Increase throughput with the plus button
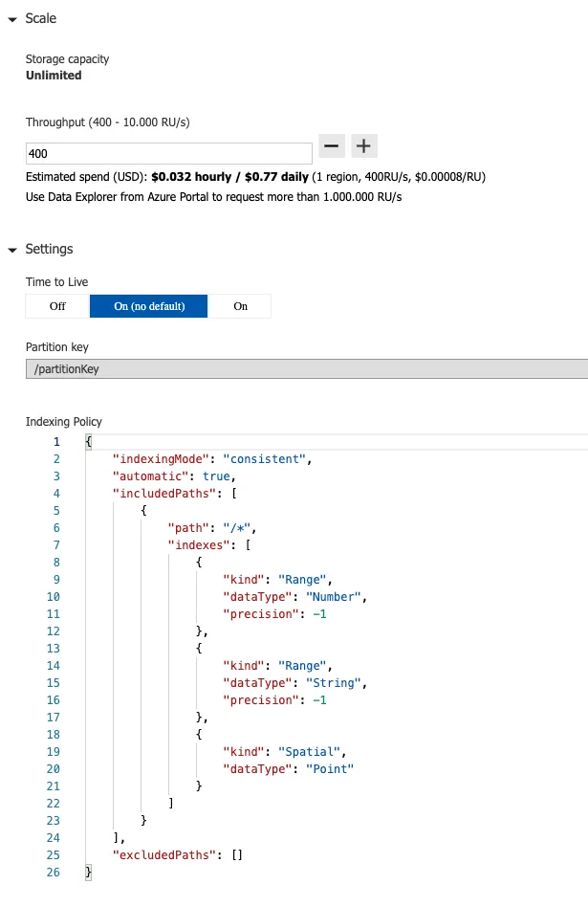 [365, 146]
